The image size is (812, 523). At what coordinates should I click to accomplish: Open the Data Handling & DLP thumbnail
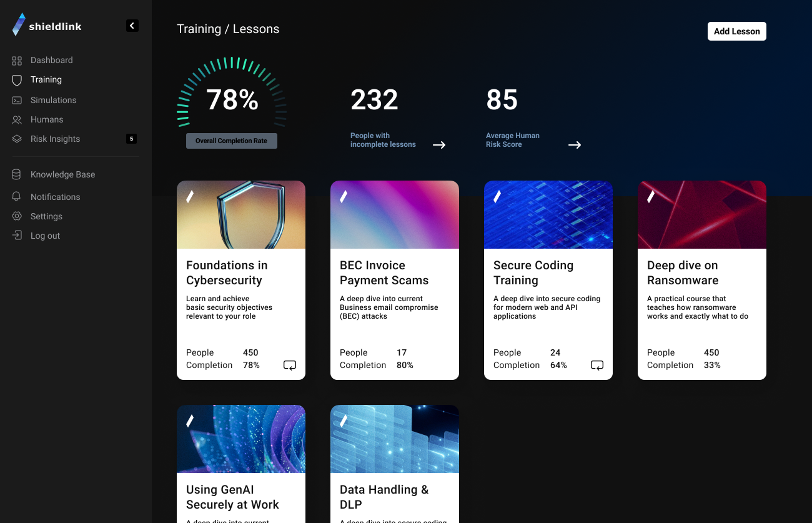click(395, 439)
